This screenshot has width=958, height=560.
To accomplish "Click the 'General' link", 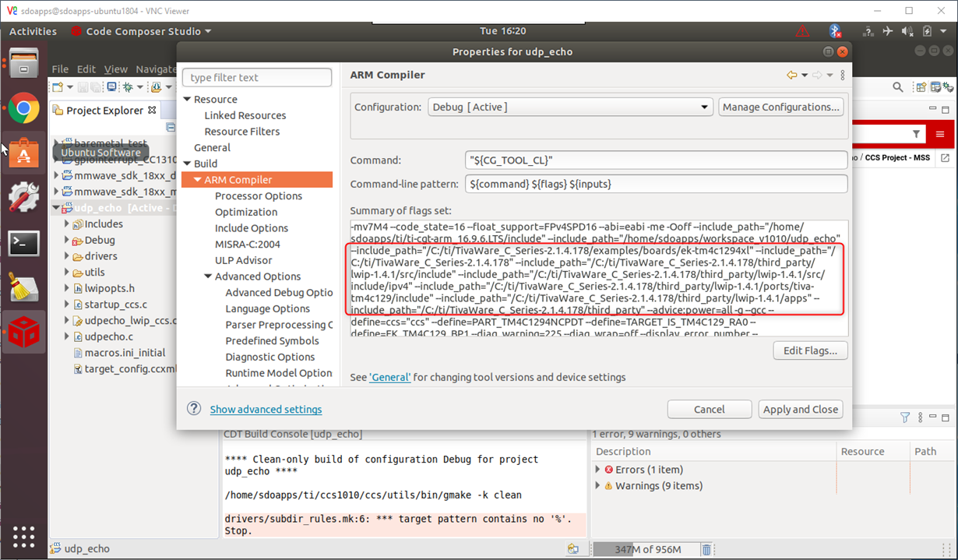I will point(389,377).
